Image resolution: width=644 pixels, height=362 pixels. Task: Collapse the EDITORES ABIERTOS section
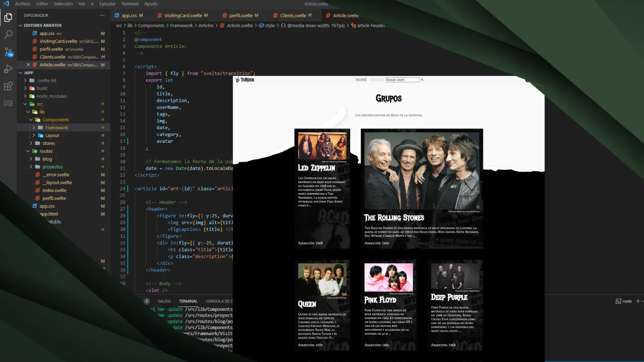click(21, 25)
